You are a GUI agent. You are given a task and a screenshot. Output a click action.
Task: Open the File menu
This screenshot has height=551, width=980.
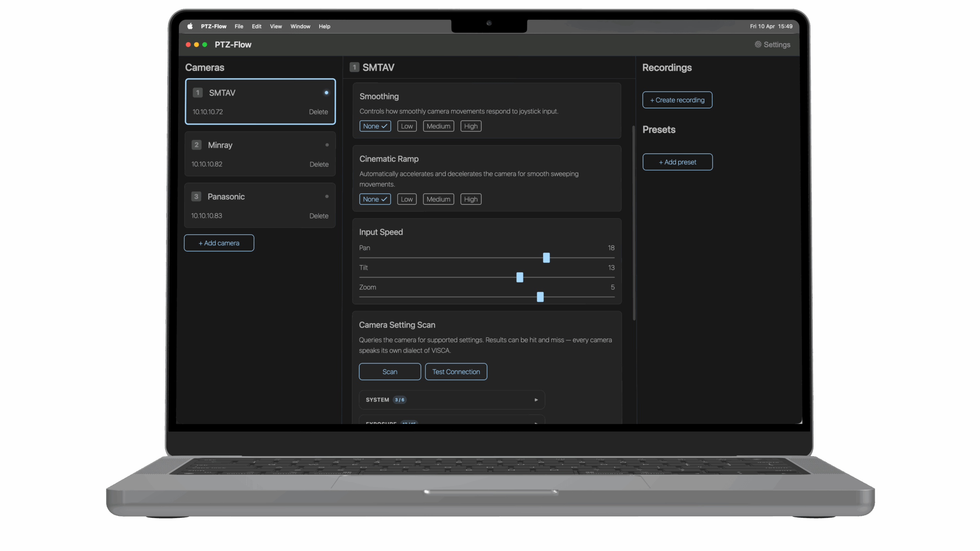238,26
